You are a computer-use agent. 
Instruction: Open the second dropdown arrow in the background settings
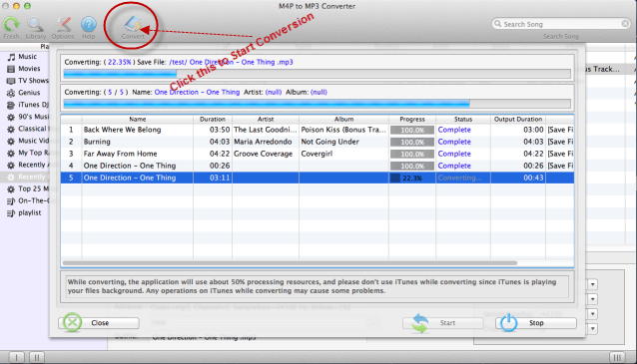pyautogui.click(x=592, y=299)
